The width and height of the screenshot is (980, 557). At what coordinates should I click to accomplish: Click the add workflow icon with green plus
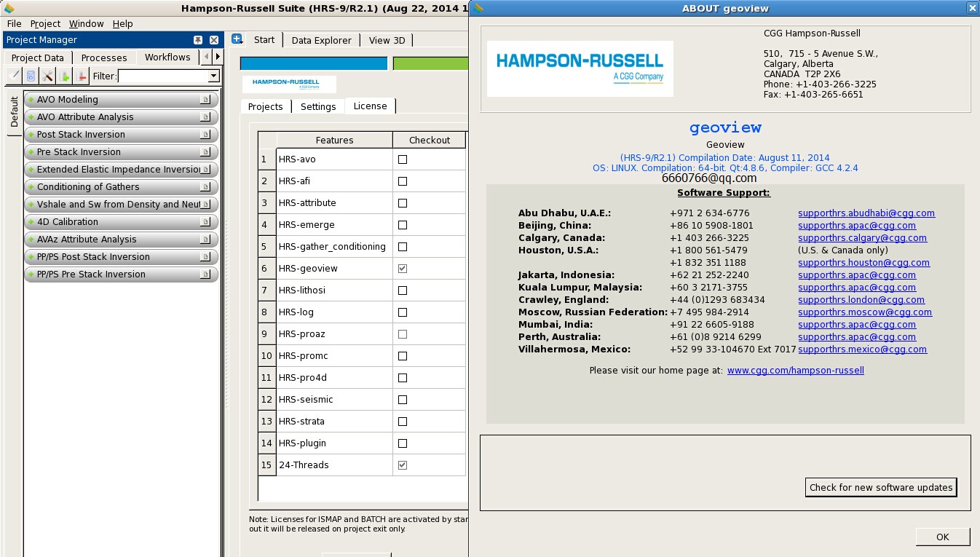[x=65, y=76]
